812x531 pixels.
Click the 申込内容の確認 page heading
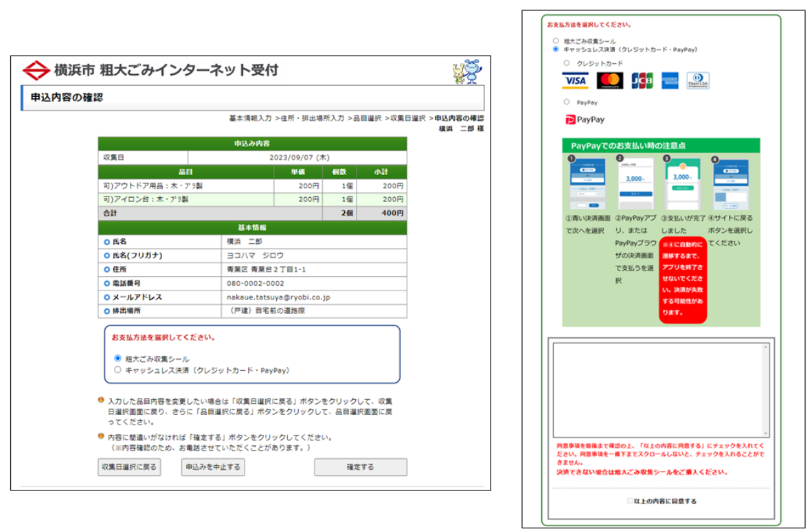coord(67,98)
